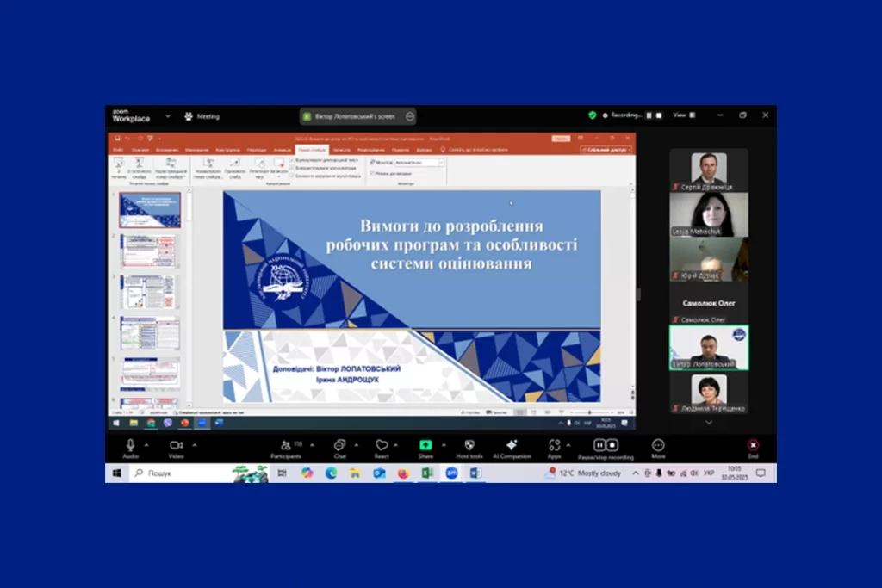The image size is (882, 588).
Task: Pause recording from the top bar
Action: click(649, 115)
